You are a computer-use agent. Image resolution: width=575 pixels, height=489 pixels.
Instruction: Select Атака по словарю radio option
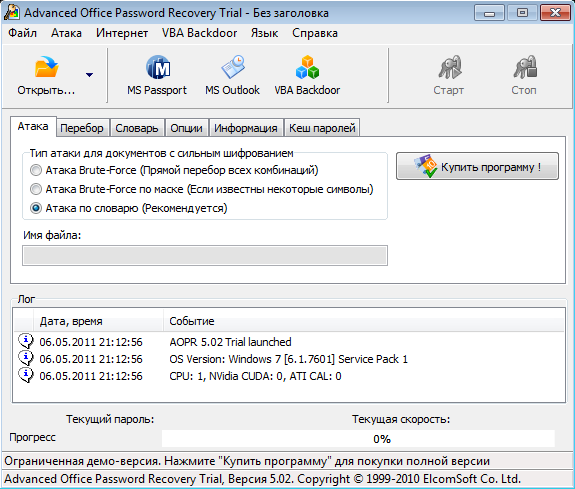pos(36,208)
